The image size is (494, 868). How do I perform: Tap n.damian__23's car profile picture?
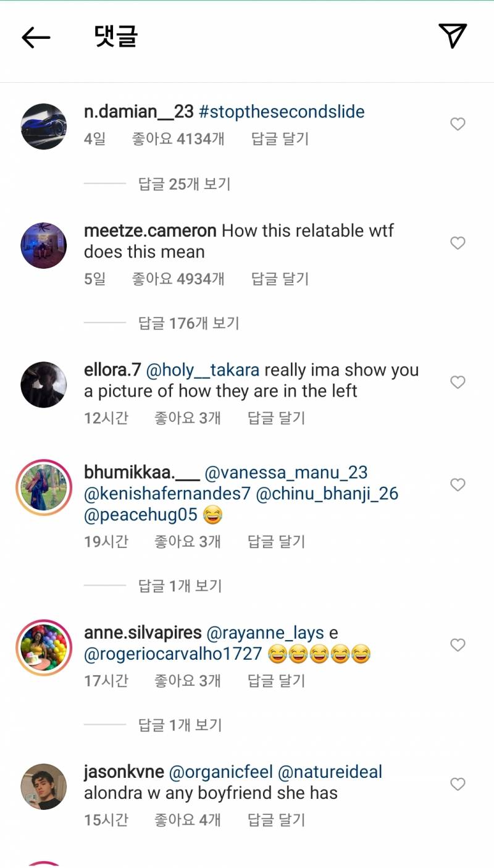44,126
